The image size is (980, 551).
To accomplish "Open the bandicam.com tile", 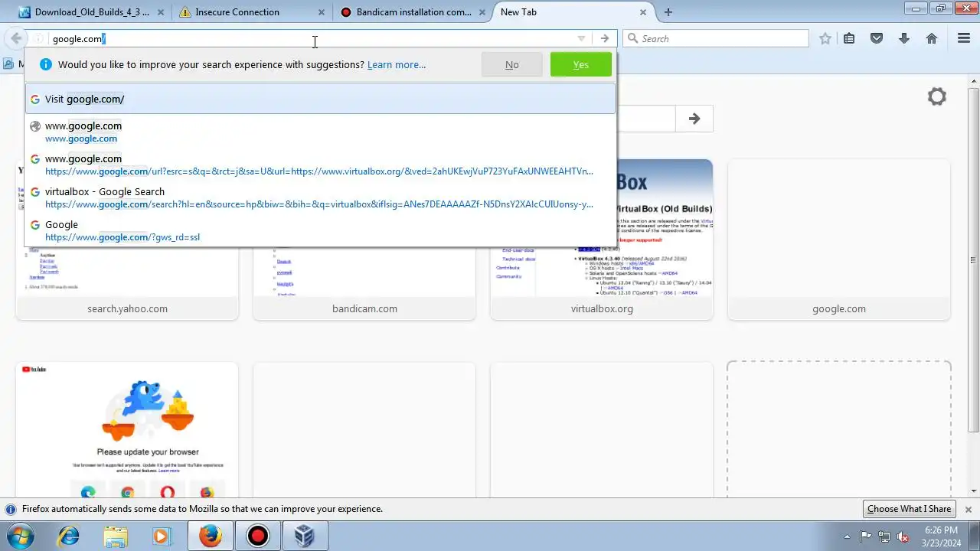I will pyautogui.click(x=364, y=240).
